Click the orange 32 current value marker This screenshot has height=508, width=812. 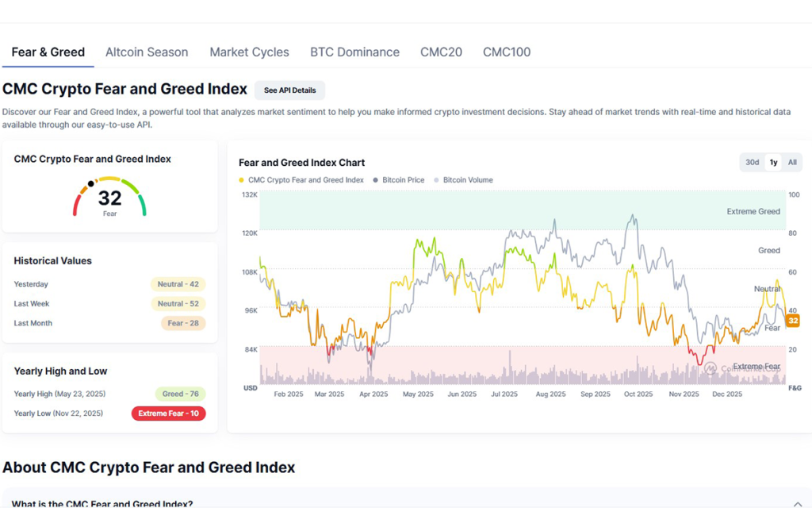[792, 321]
